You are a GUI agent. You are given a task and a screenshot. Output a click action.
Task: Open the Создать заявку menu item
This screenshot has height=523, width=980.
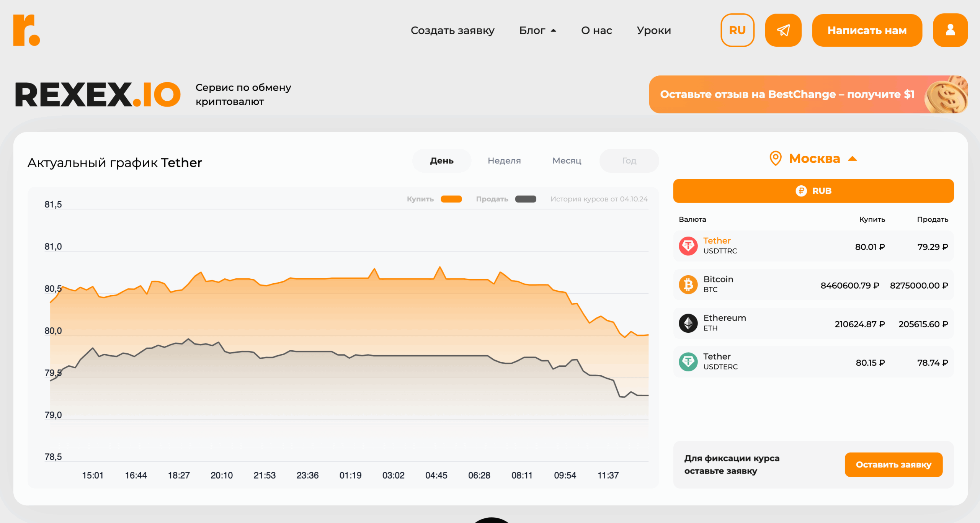[x=452, y=30]
